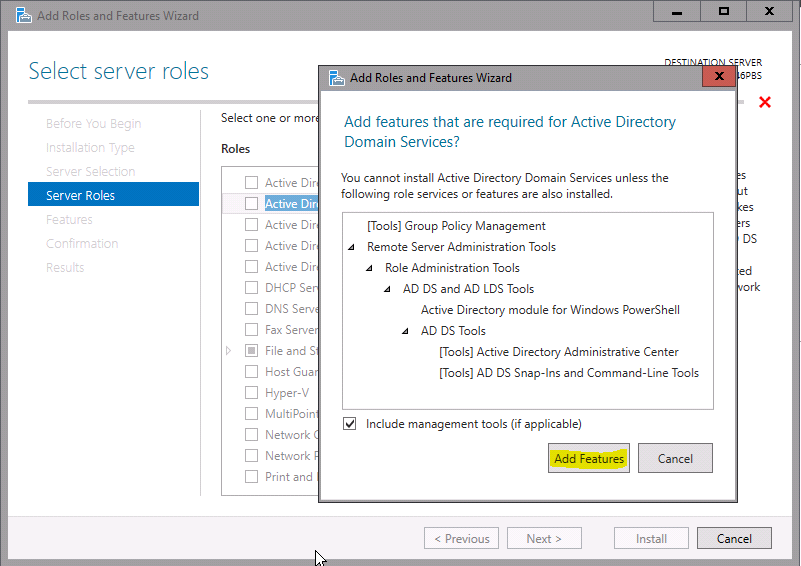Select the AD DS Tools entry
The height and width of the screenshot is (566, 801).
(x=453, y=331)
